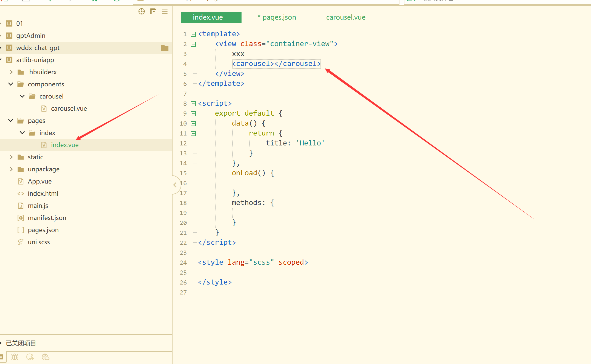
Task: Click the closing </style> tag
Action: click(215, 282)
